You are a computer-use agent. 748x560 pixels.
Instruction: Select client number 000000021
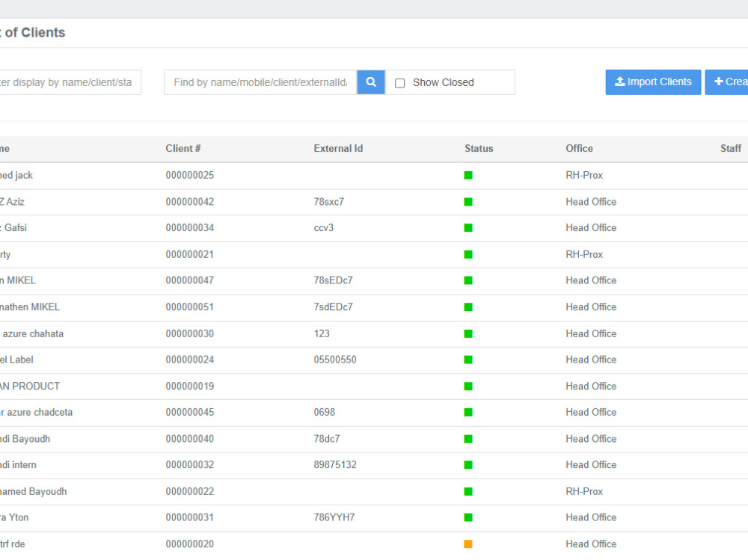point(190,255)
